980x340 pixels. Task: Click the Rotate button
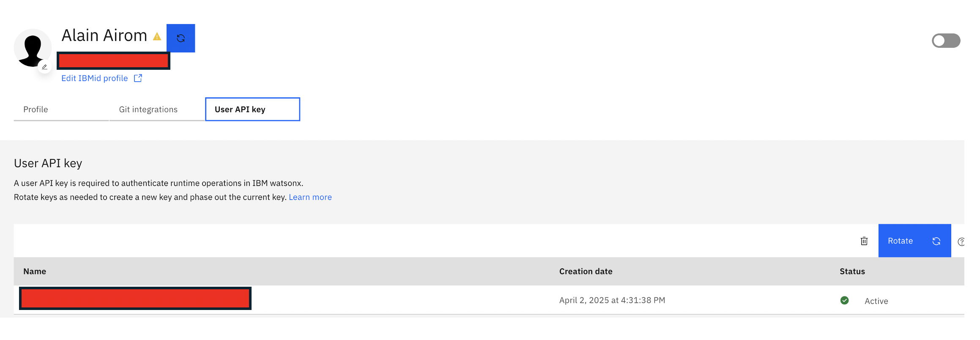(915, 241)
